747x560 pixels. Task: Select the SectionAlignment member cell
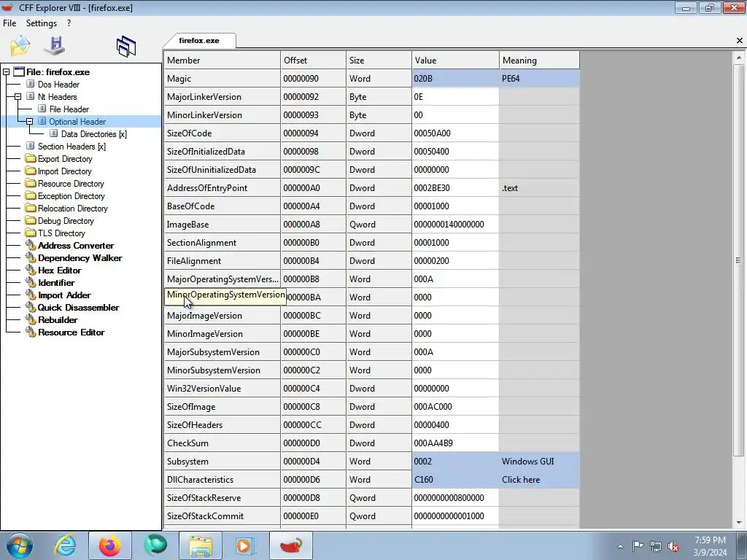pos(222,242)
